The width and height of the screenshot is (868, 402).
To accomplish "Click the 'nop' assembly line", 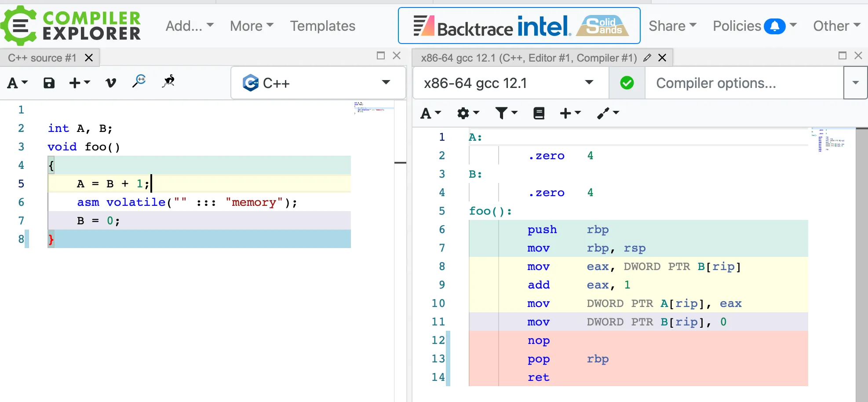I will (539, 340).
